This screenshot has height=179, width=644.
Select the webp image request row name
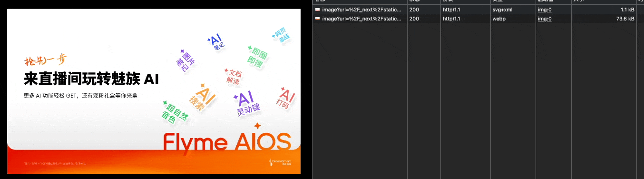[x=361, y=19]
